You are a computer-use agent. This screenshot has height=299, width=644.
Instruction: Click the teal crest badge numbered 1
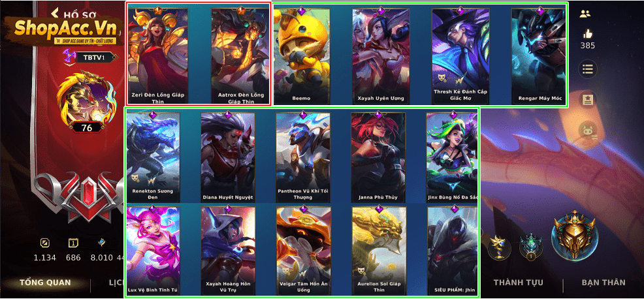click(x=530, y=247)
